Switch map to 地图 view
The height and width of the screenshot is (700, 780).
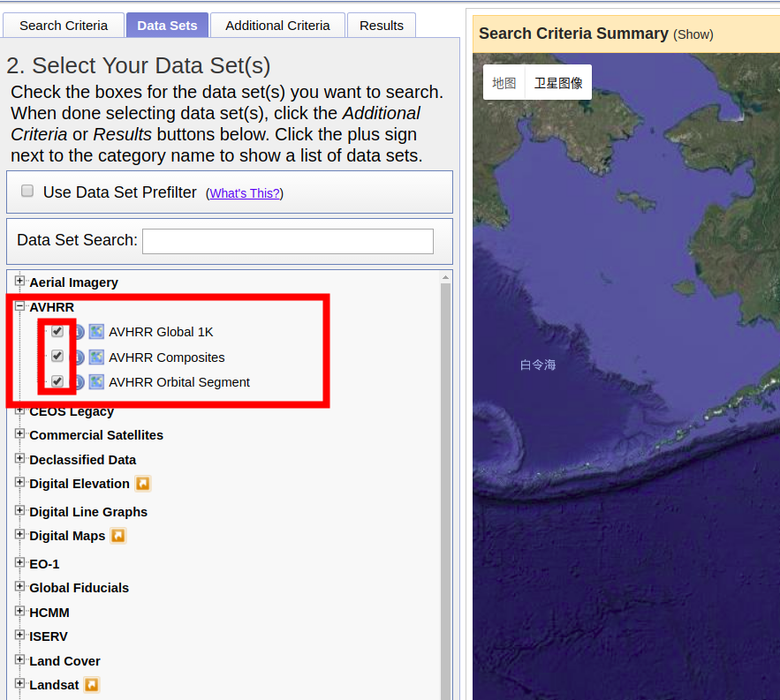tap(504, 82)
